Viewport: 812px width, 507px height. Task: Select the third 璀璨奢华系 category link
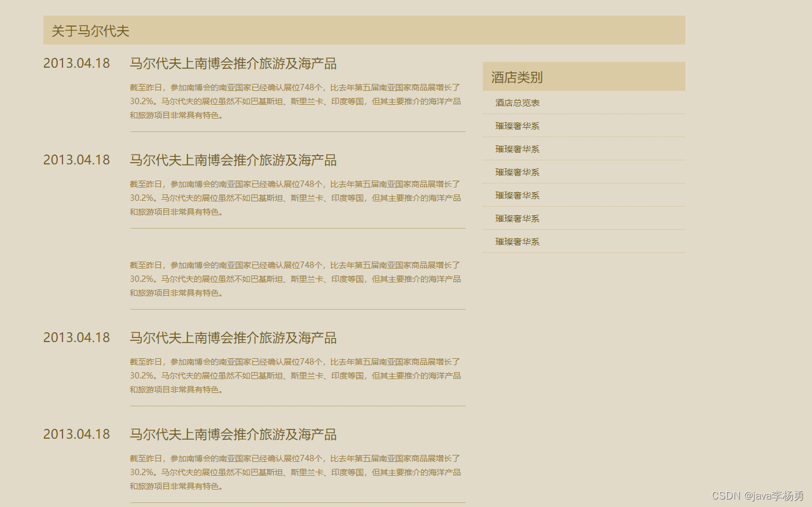point(517,172)
